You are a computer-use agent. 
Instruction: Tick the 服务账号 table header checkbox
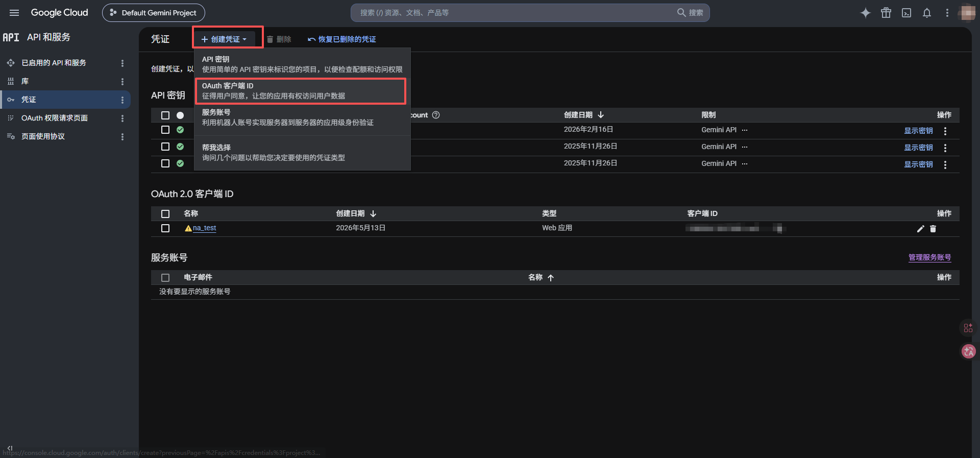pyautogui.click(x=165, y=278)
